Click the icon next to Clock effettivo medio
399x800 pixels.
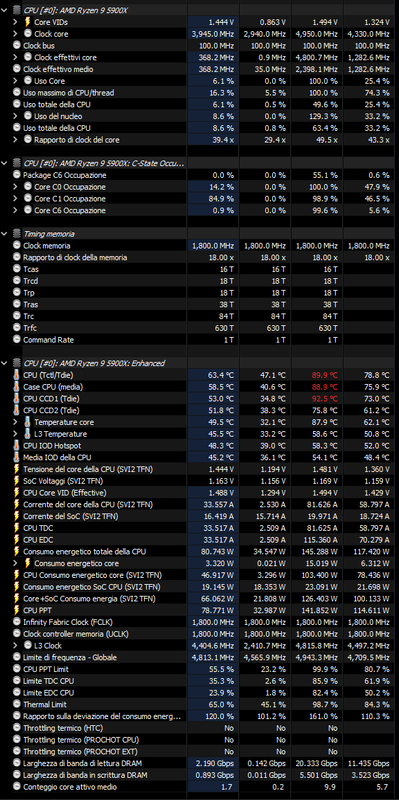[x=17, y=69]
